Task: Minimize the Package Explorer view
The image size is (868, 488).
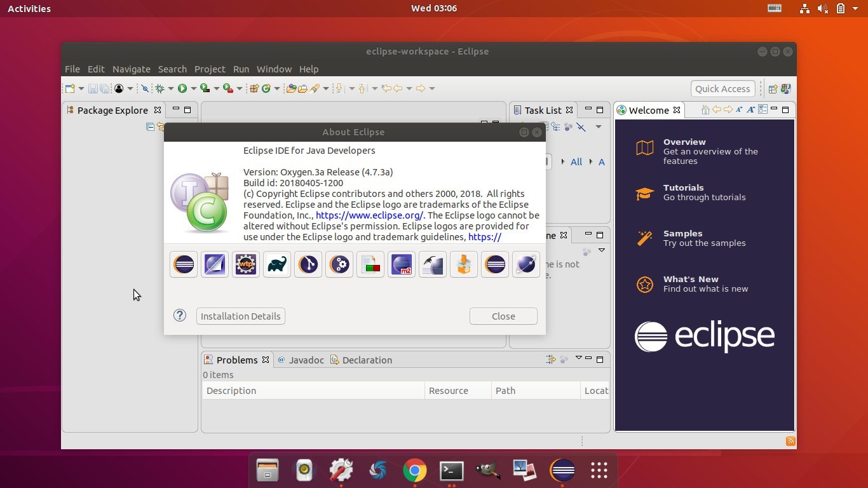Action: pos(176,109)
